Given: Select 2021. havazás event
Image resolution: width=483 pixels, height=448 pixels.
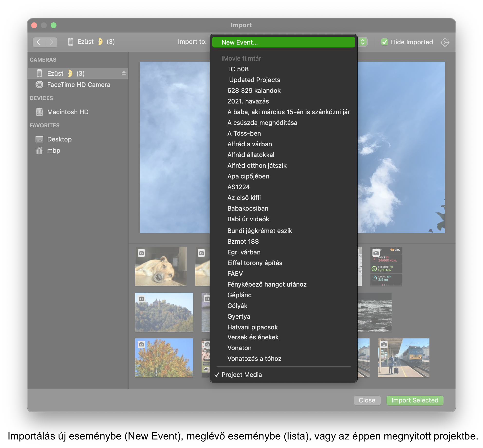Looking at the screenshot, I should click(x=284, y=101).
